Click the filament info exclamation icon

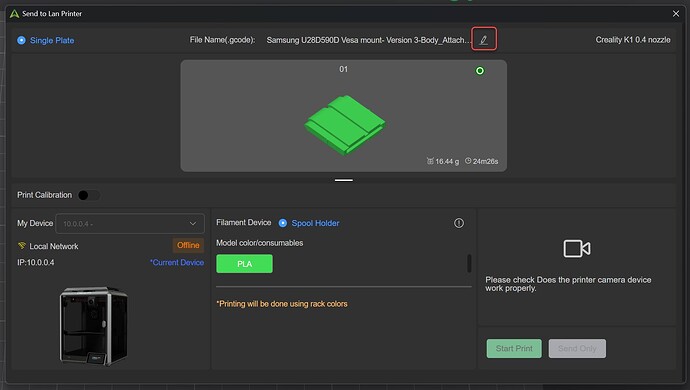click(x=459, y=223)
